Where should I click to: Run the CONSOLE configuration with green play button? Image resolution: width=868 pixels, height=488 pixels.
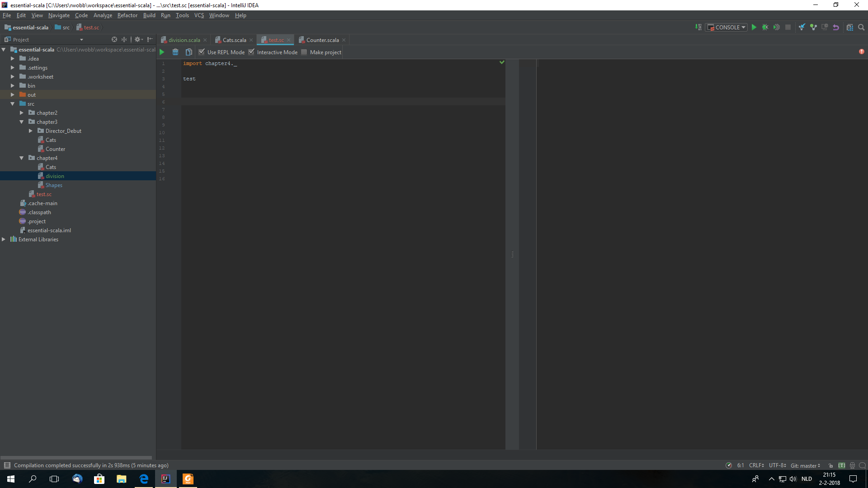click(x=754, y=27)
